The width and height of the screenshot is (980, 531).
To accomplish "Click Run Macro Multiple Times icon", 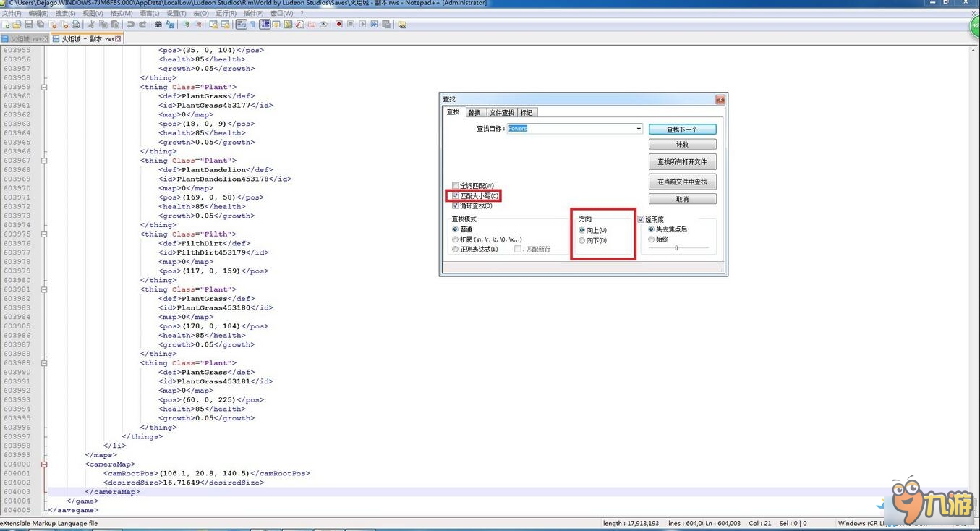I will pyautogui.click(x=374, y=24).
